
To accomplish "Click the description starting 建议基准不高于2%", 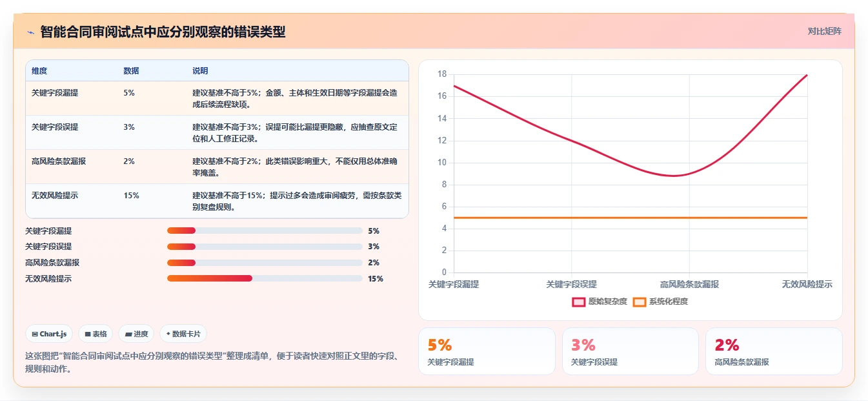I will [x=296, y=167].
